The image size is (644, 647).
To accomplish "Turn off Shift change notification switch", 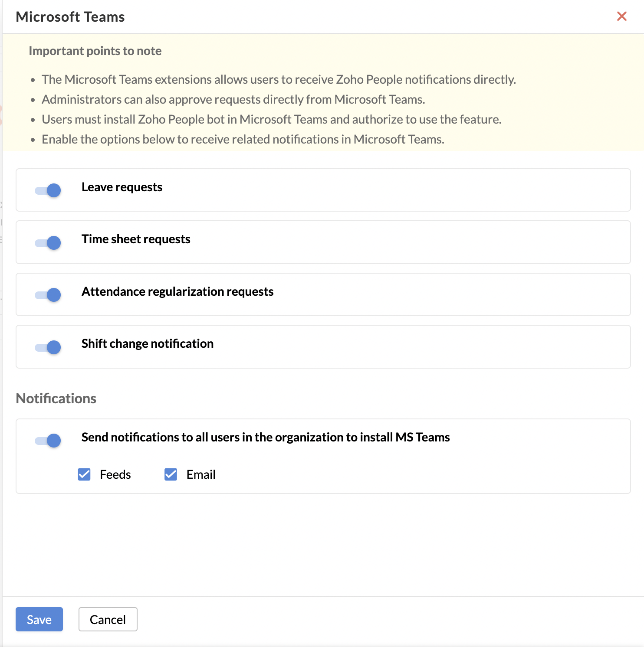I will click(48, 347).
